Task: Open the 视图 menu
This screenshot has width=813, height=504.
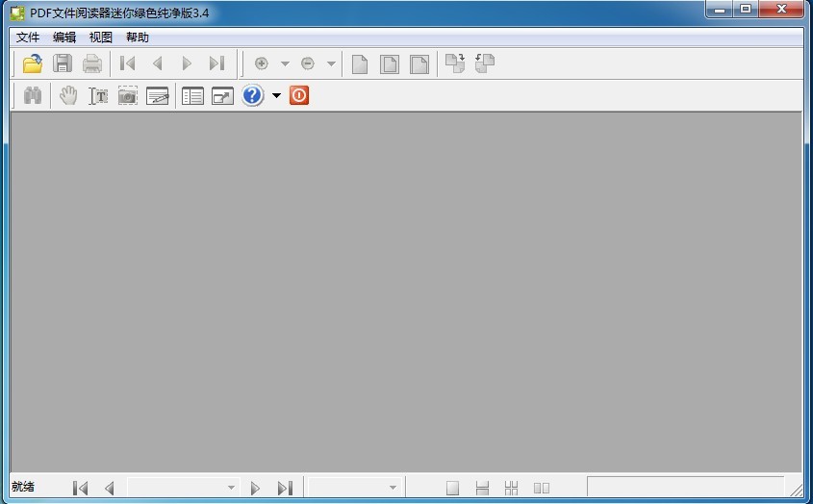Action: pyautogui.click(x=101, y=38)
